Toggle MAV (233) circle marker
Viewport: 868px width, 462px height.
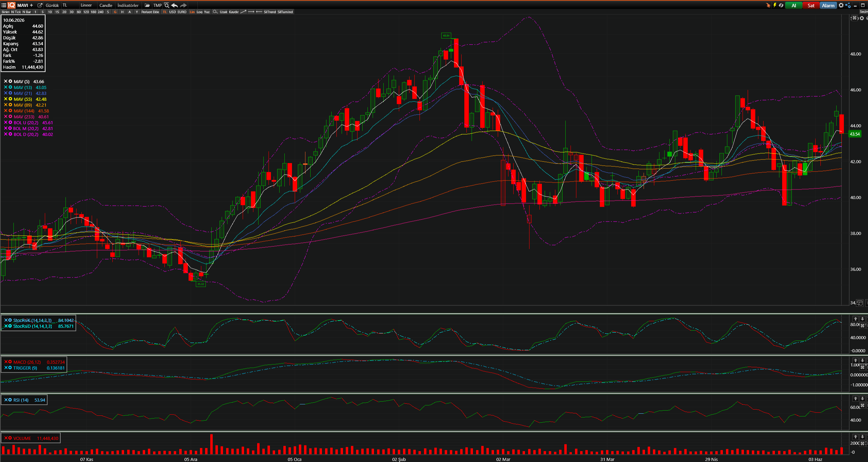[x=10, y=117]
